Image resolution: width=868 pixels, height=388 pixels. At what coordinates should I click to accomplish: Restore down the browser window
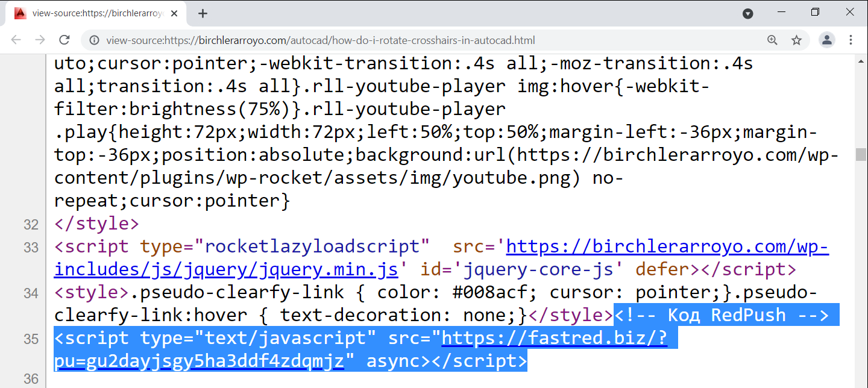click(815, 13)
